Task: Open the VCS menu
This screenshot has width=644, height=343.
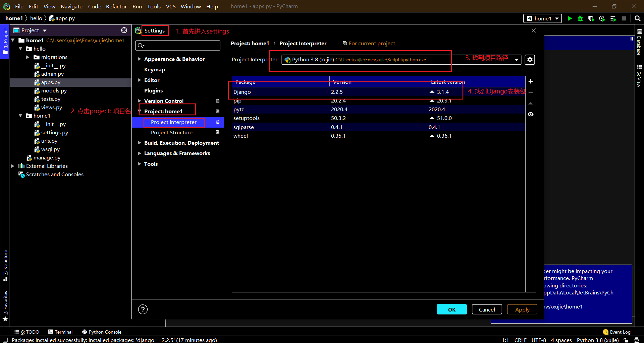Action: (171, 6)
